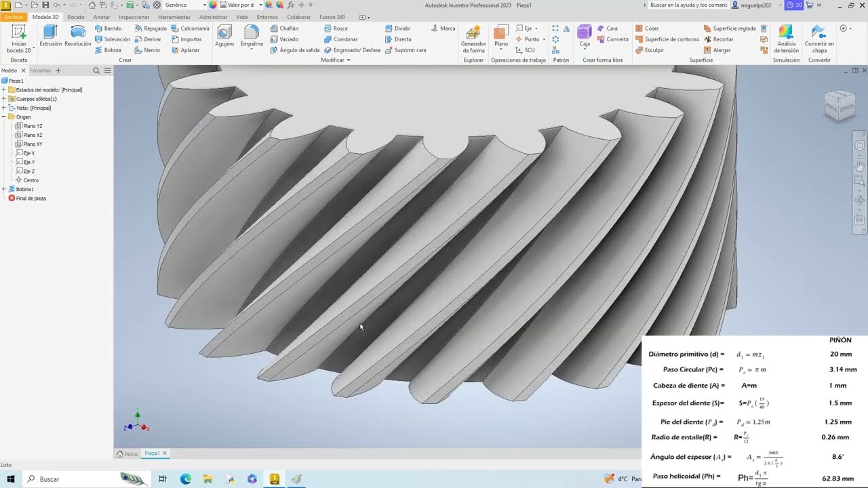868x488 pixels.
Task: Switch to the Inspeccionar ribbon tab
Action: click(x=134, y=17)
